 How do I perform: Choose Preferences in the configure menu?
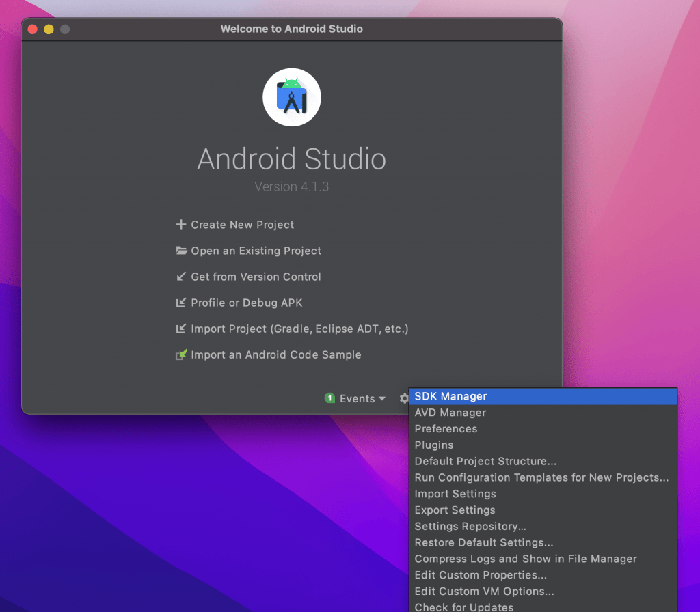(446, 429)
